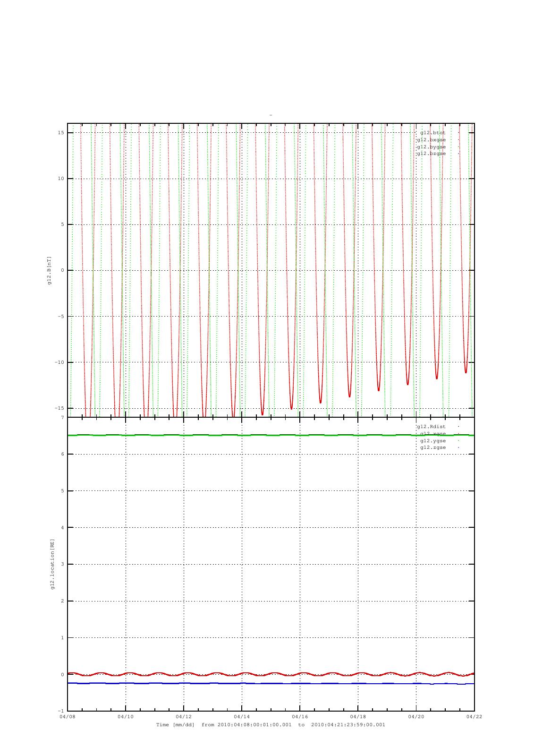Click the g12.xgse legend entry

point(432,434)
